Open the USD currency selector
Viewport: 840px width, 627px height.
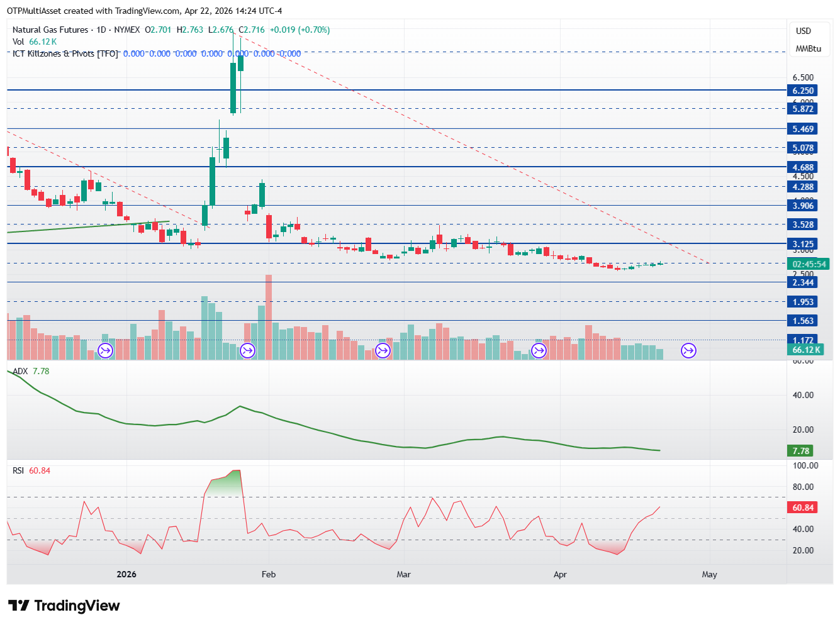coord(804,31)
